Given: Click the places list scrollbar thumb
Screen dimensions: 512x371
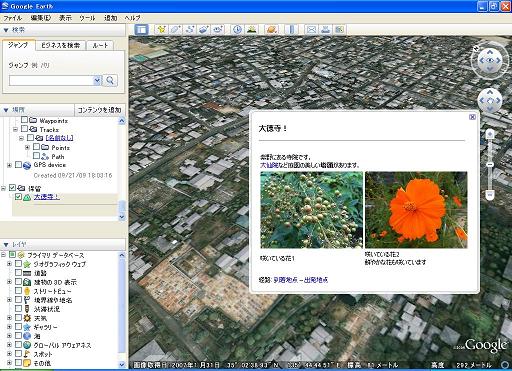Looking at the screenshot, I should (122, 206).
